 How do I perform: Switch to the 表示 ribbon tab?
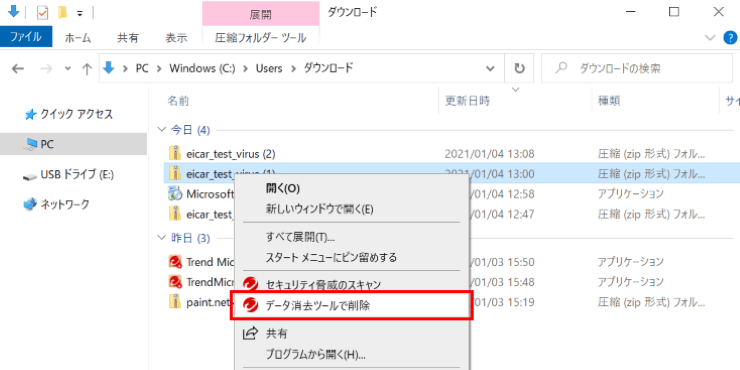[176, 38]
